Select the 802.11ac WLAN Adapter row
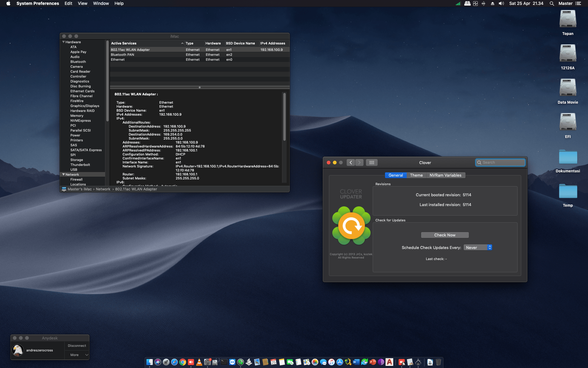The height and width of the screenshot is (368, 588). tap(200, 50)
